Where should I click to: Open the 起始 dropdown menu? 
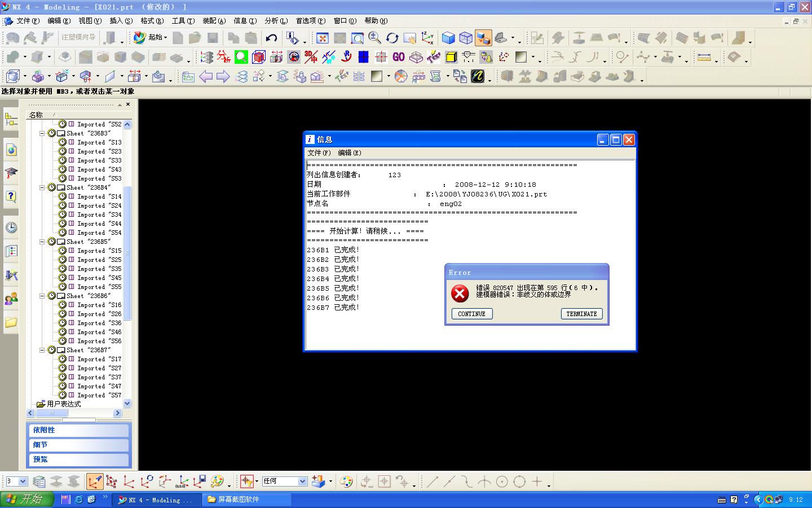(x=151, y=38)
